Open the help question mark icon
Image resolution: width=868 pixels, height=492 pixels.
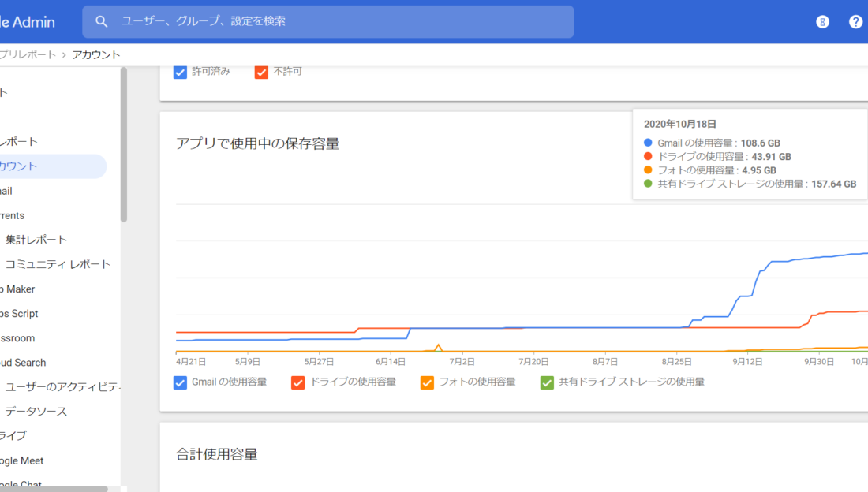pyautogui.click(x=855, y=21)
